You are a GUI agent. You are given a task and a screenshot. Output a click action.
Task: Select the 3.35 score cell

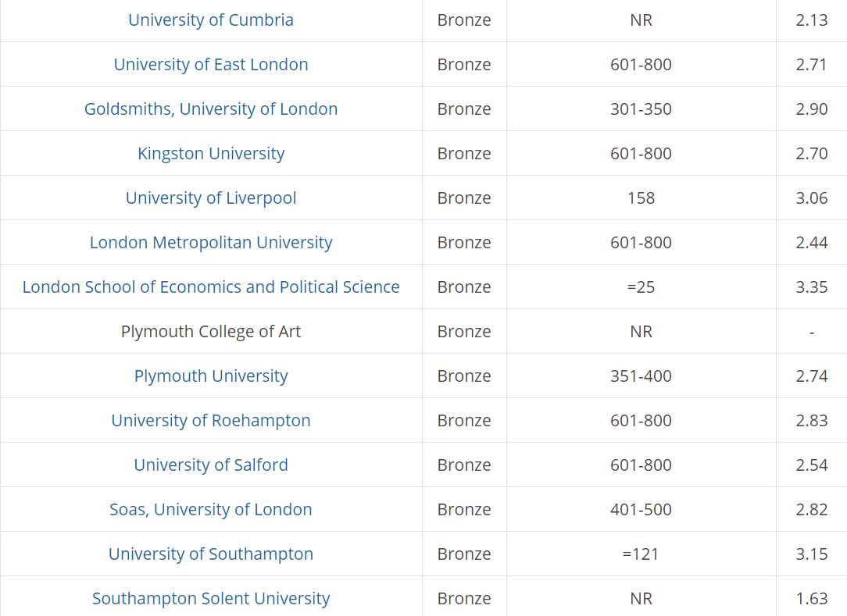(811, 287)
